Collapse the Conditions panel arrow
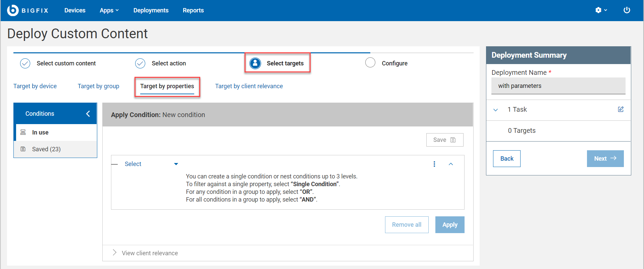The width and height of the screenshot is (644, 269). [x=88, y=114]
